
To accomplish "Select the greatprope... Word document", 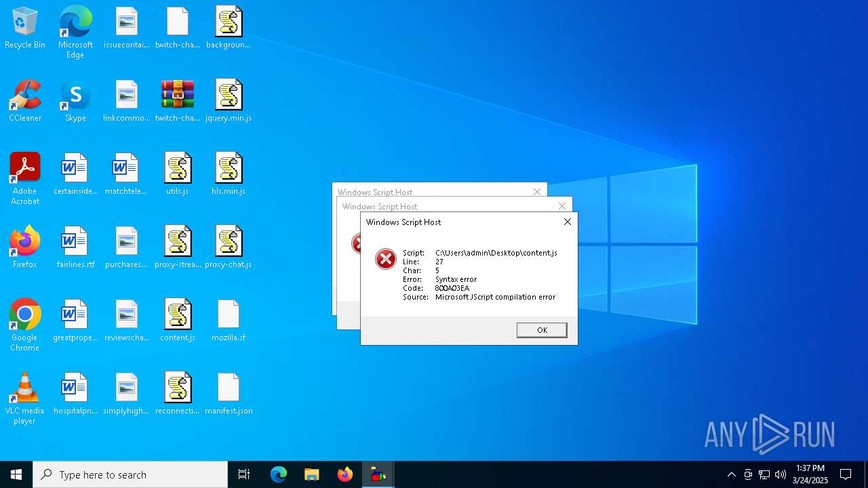I will pos(75,321).
